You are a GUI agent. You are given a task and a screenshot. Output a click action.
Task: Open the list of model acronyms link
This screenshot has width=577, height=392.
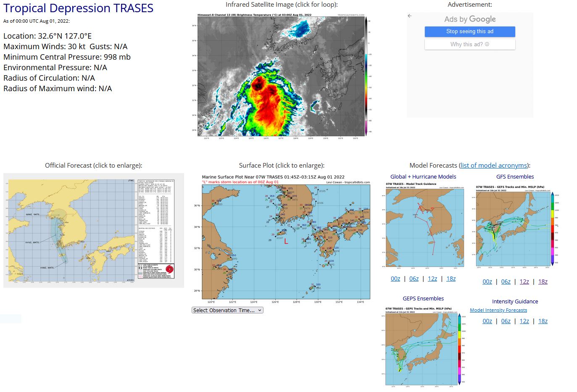pos(494,166)
